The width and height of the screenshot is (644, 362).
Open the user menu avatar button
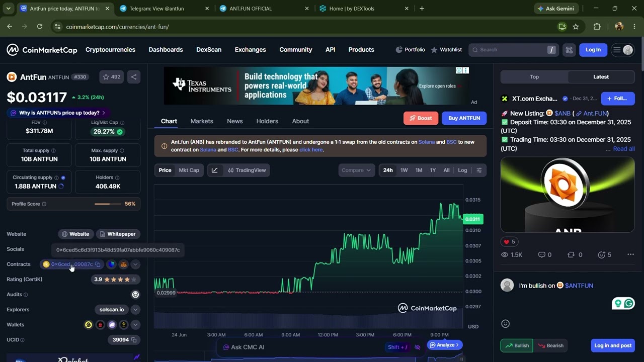pos(623,50)
